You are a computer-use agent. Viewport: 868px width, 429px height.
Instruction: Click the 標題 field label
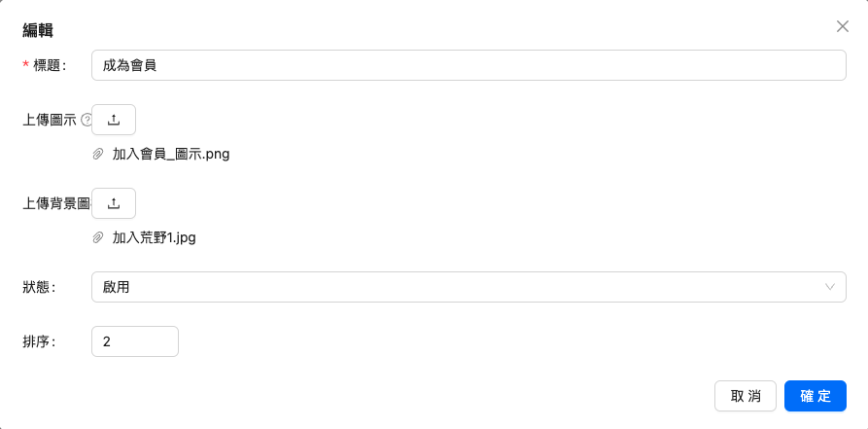coord(49,65)
